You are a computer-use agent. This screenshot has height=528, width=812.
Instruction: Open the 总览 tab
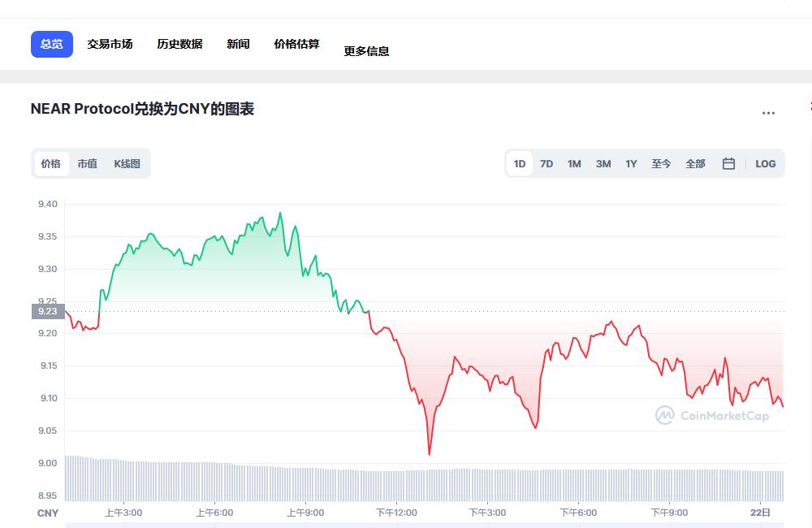click(52, 44)
